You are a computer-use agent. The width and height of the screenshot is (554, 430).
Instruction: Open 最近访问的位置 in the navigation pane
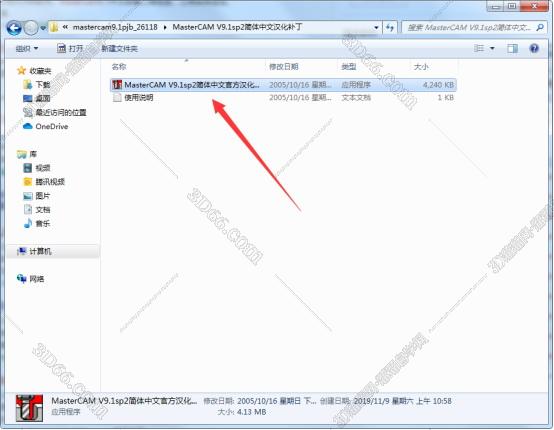point(61,113)
